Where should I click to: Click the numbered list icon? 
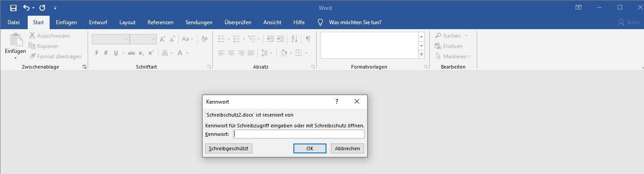pos(237,39)
